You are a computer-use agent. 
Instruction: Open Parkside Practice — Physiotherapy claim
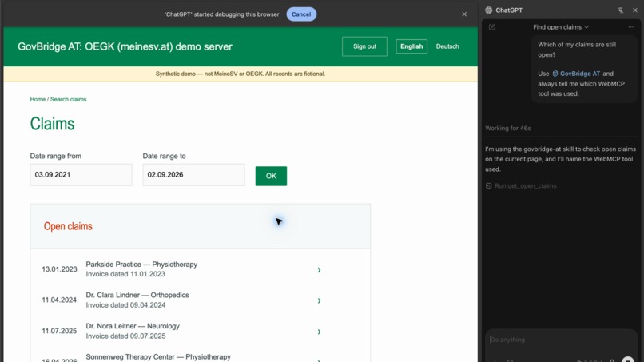tap(141, 265)
